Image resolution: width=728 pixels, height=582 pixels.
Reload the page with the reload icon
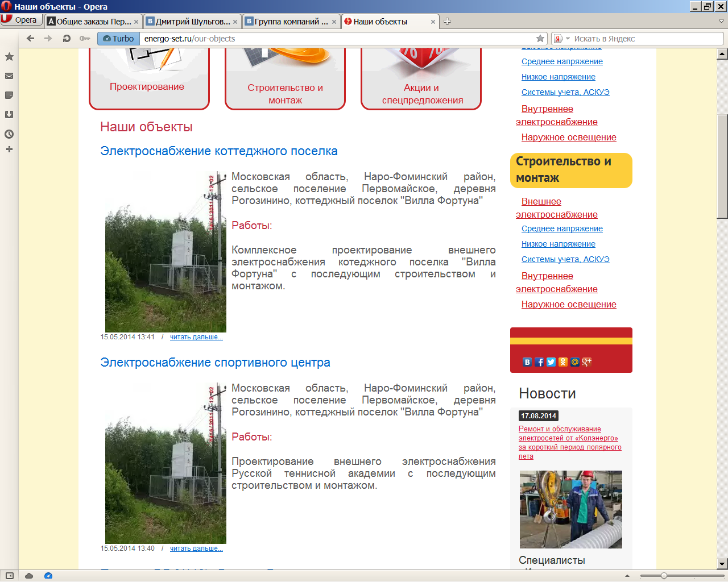tap(67, 39)
